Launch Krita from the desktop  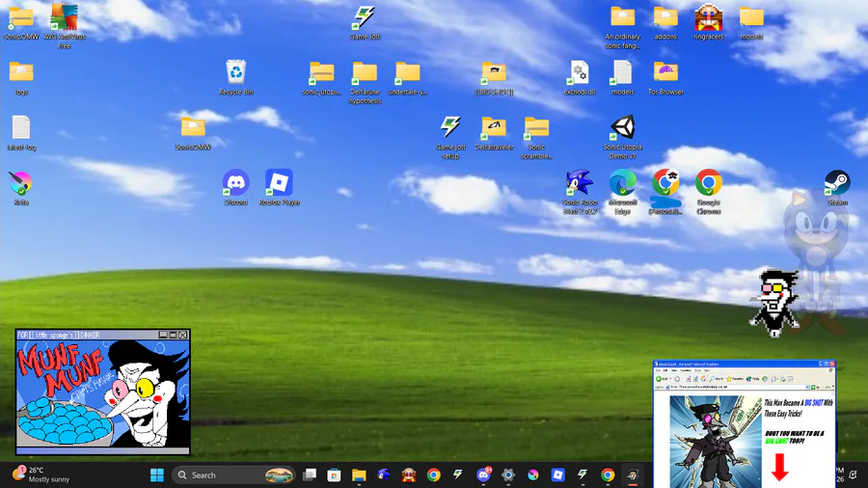coord(21,188)
